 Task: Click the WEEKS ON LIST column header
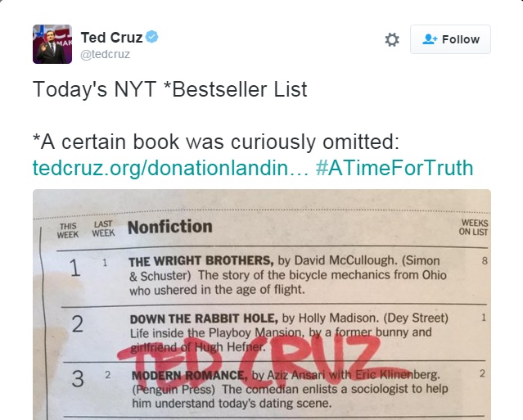[474, 227]
